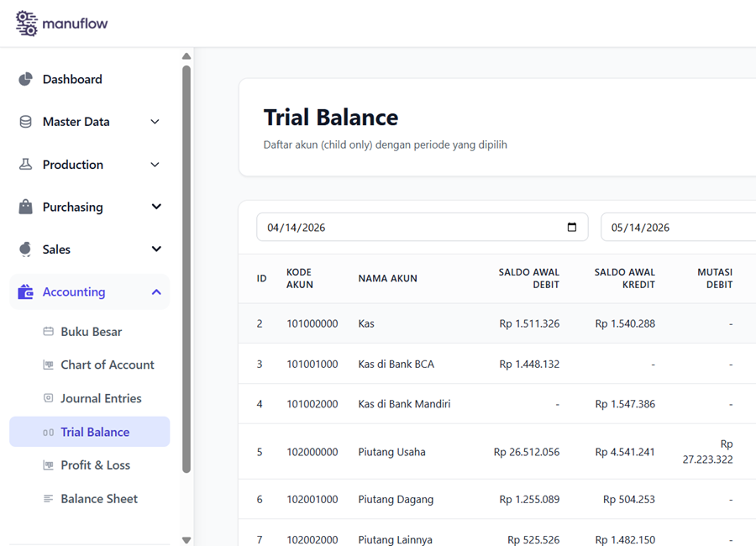Click the Dashboard pie chart icon

pos(25,79)
